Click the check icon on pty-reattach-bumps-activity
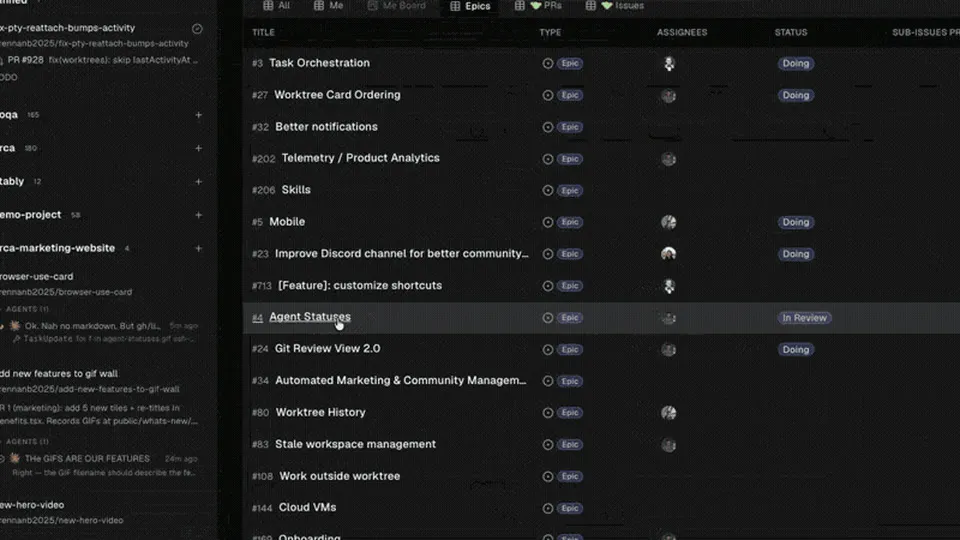 coord(197,28)
